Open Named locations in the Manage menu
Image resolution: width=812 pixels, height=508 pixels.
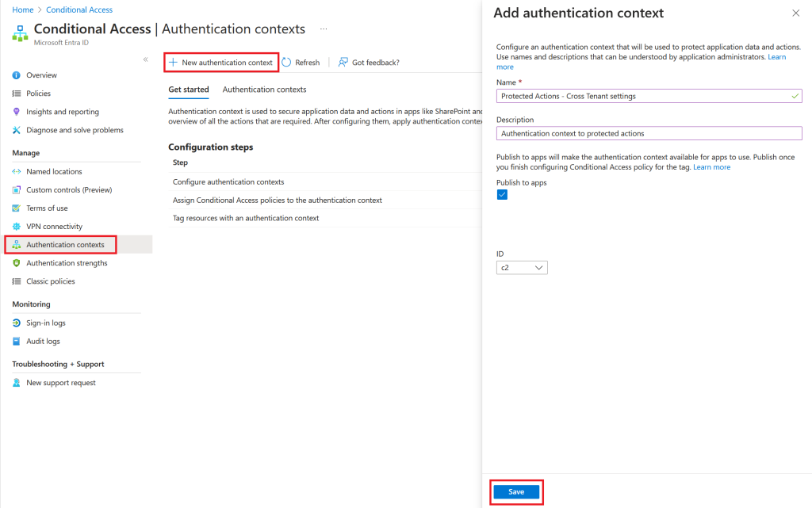tap(54, 172)
